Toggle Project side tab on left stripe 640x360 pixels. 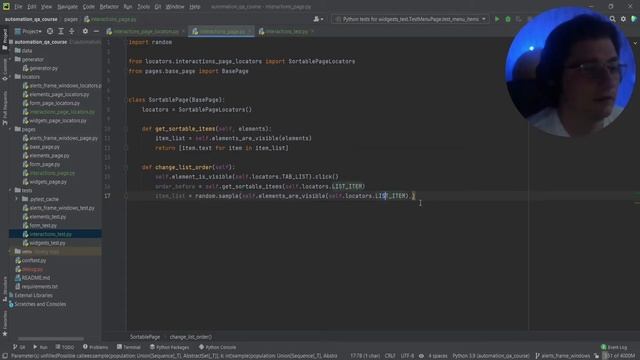pyautogui.click(x=4, y=40)
